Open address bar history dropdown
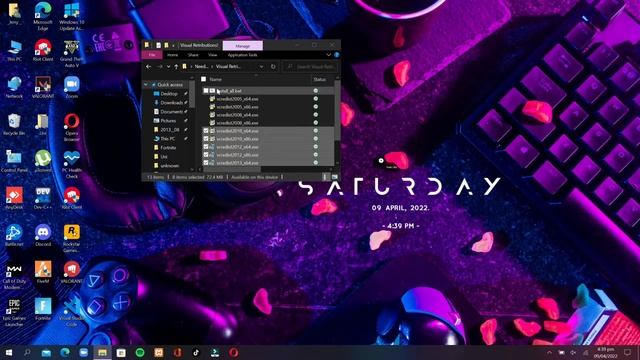Viewport: 640px width, 360px height. (261, 67)
